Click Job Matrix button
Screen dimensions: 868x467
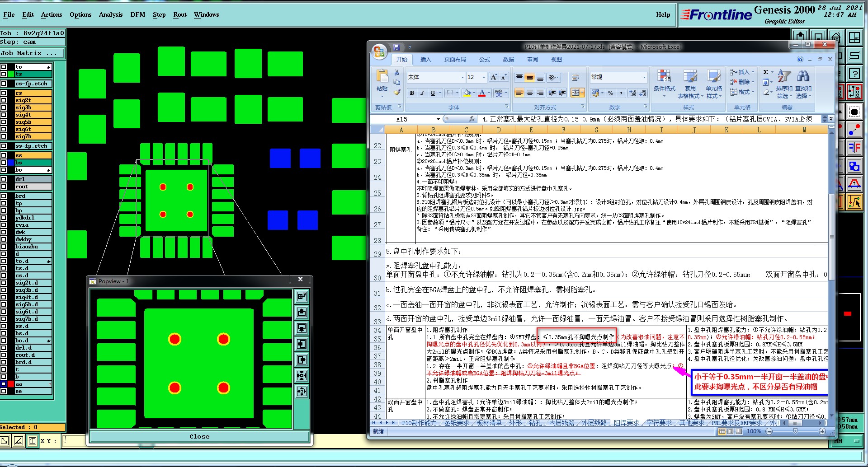pyautogui.click(x=32, y=53)
